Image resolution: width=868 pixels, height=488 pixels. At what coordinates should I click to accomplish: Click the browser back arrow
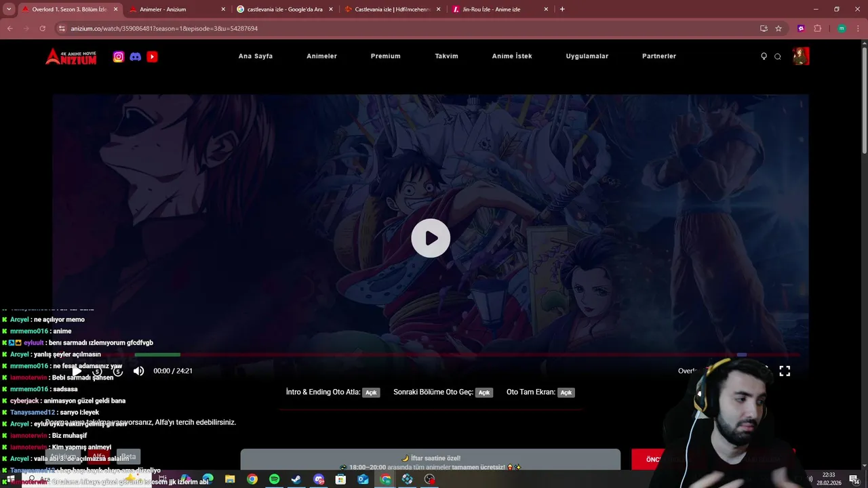click(9, 28)
